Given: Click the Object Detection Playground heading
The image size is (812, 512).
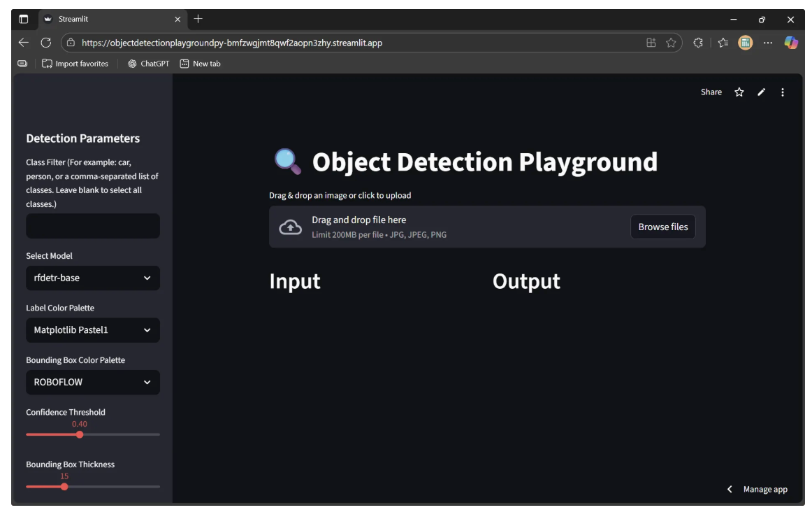Looking at the screenshot, I should [485, 162].
